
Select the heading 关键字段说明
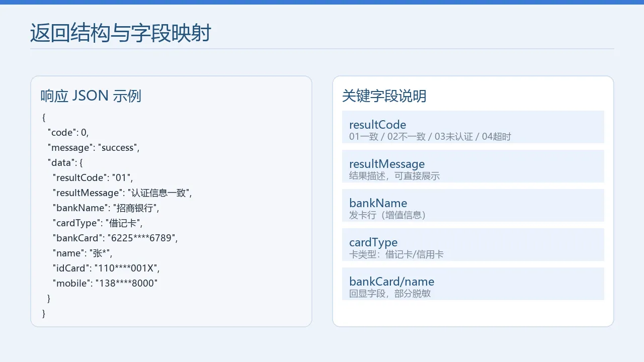point(384,96)
